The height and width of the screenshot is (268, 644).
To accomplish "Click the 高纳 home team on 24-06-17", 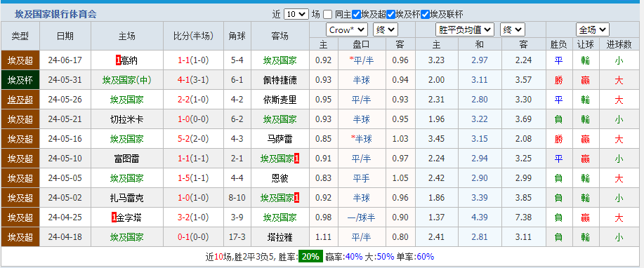I will pos(129,61).
